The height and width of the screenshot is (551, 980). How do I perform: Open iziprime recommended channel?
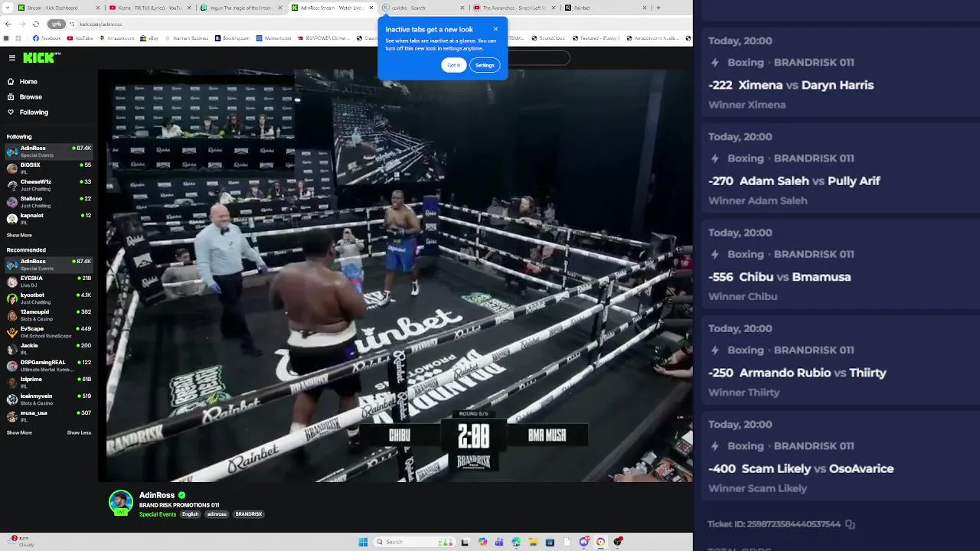49,383
